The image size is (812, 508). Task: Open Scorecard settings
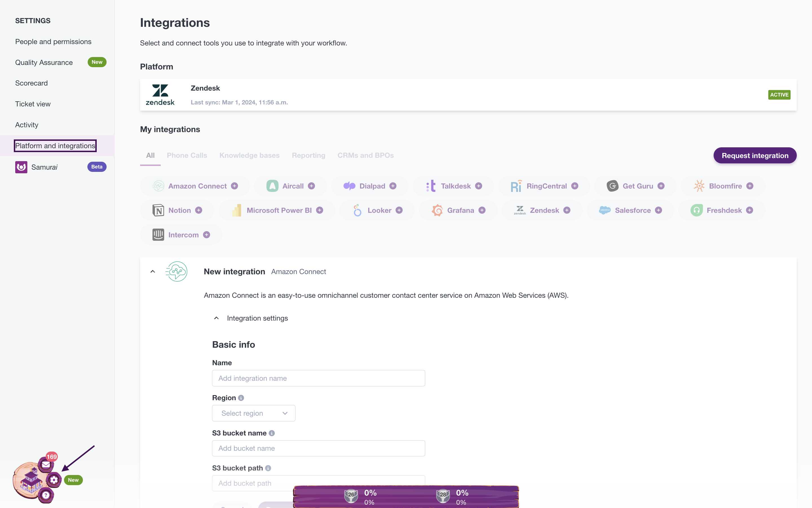pyautogui.click(x=31, y=83)
